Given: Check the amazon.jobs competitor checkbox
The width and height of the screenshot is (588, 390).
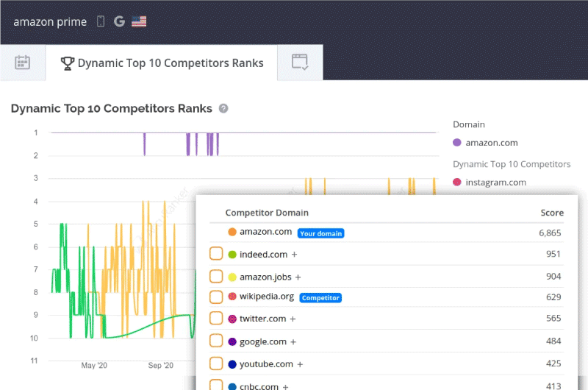Looking at the screenshot, I should [216, 276].
